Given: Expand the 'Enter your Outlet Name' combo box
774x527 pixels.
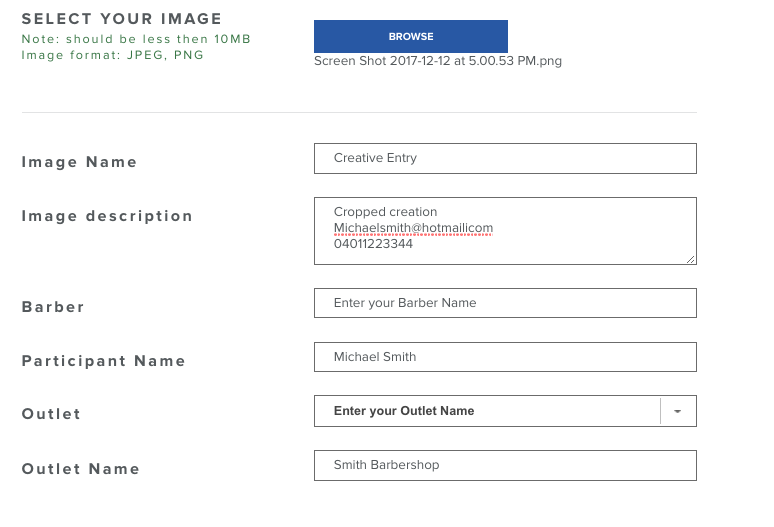Looking at the screenshot, I should tap(505, 411).
